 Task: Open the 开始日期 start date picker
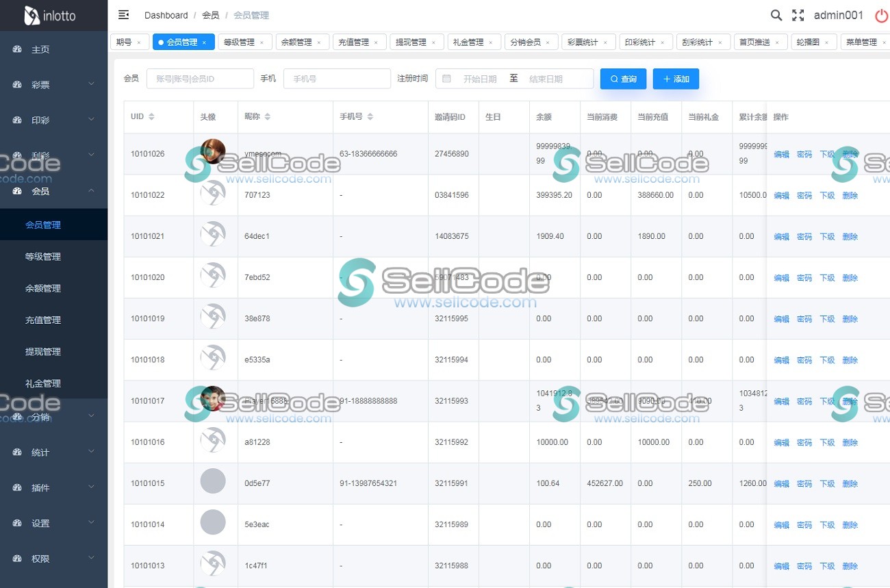coord(479,79)
